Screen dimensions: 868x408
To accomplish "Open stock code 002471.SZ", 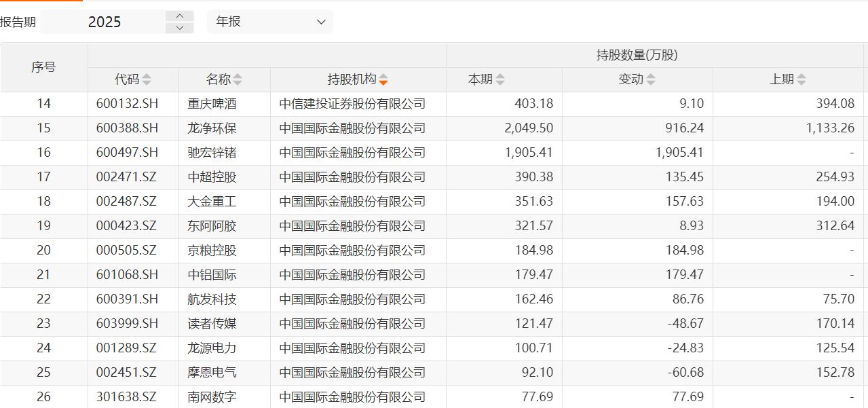I will click(x=126, y=177).
